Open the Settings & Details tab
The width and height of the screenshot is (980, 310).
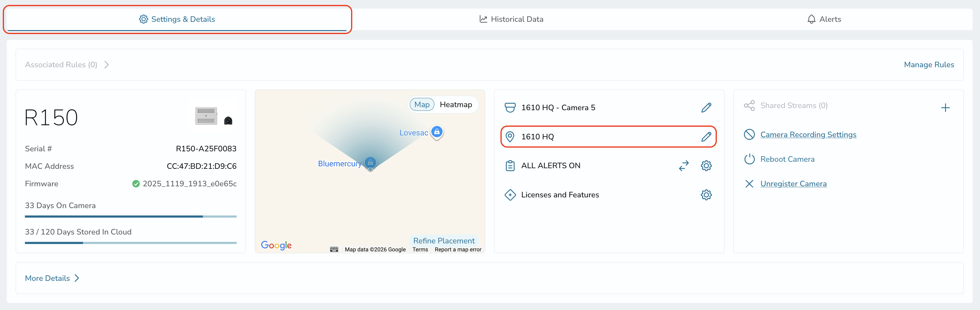[x=177, y=19]
